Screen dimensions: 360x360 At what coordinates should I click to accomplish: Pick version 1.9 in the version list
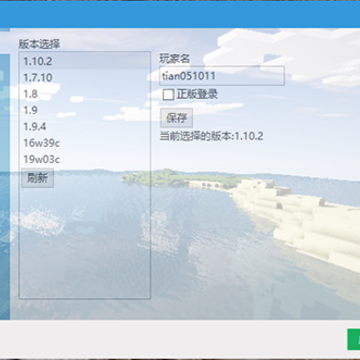coord(85,110)
